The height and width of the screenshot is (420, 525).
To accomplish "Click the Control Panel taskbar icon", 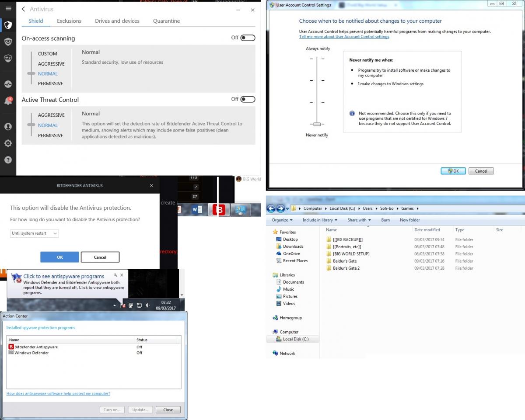I will click(x=241, y=210).
